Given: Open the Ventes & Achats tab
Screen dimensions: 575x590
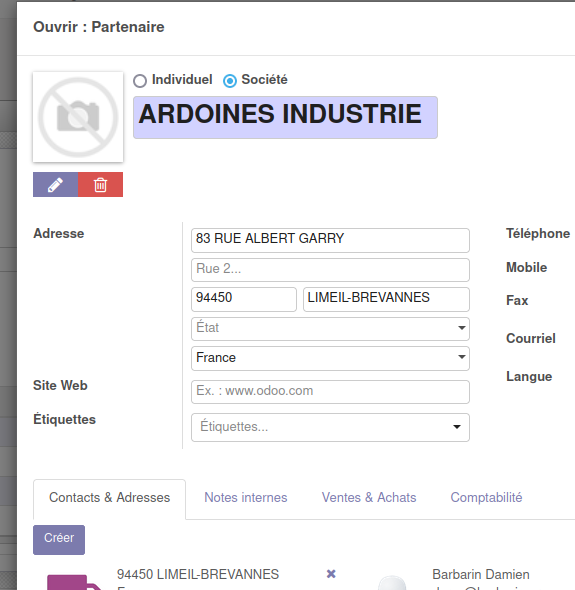Looking at the screenshot, I should [x=369, y=497].
